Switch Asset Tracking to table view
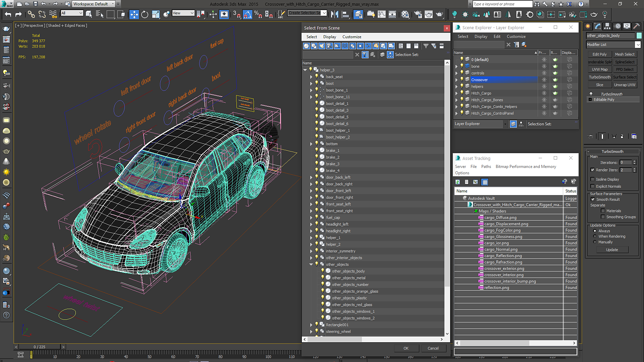Viewport: 644px width, 362px height. click(485, 182)
